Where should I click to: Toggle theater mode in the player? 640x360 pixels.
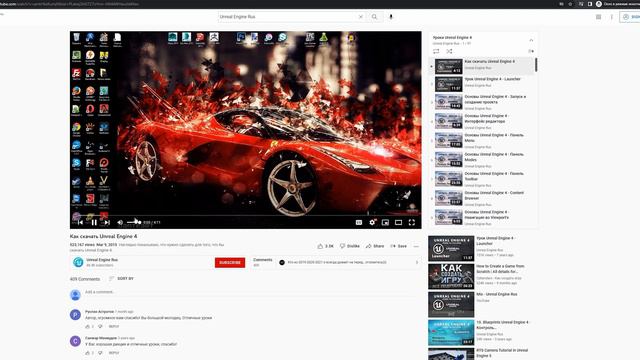click(x=398, y=222)
